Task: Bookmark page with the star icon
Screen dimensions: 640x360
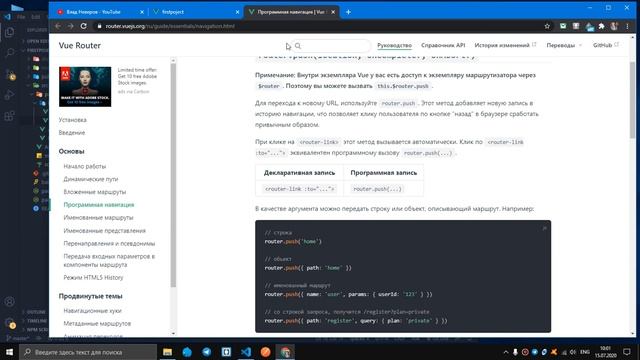Action: click(547, 26)
